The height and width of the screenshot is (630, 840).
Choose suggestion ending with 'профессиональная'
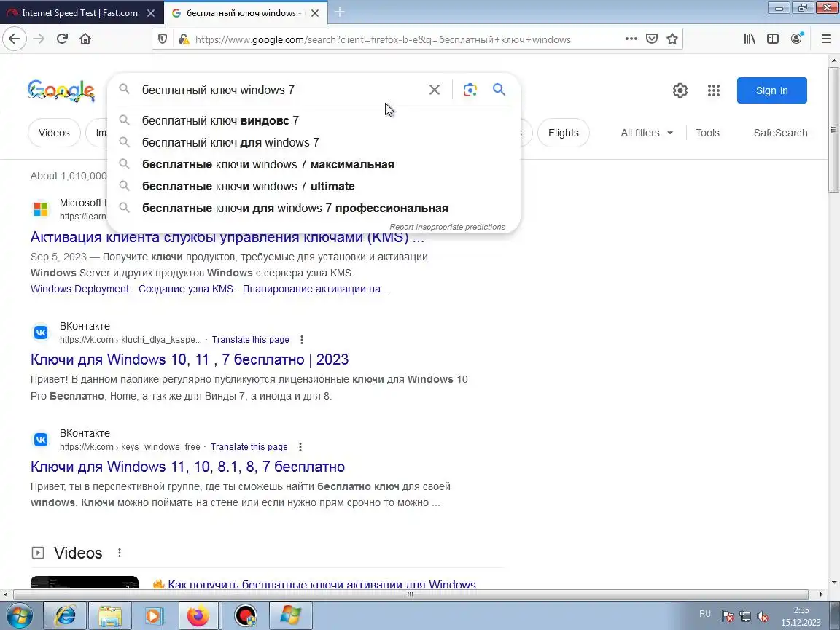tap(314, 209)
